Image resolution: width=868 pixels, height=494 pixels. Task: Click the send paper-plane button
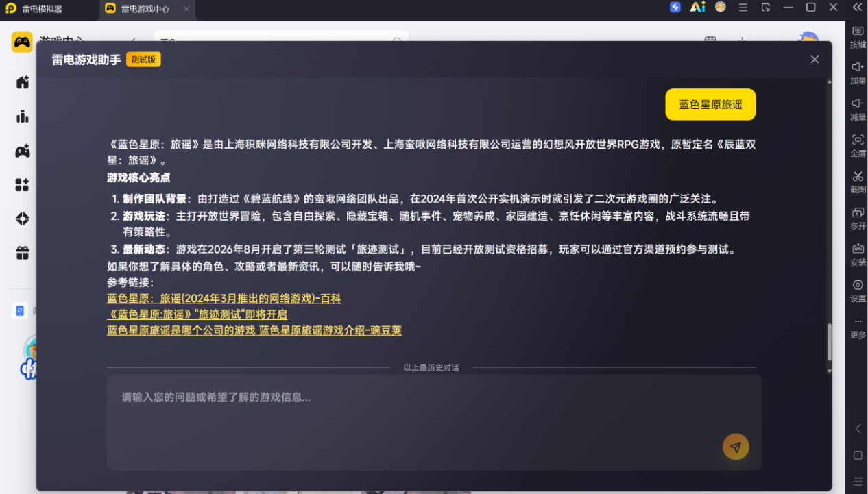click(x=736, y=447)
